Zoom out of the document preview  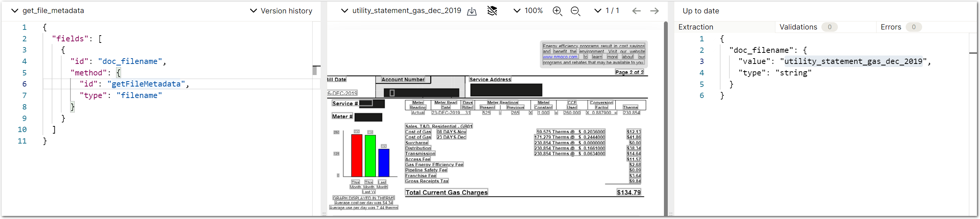(x=575, y=11)
